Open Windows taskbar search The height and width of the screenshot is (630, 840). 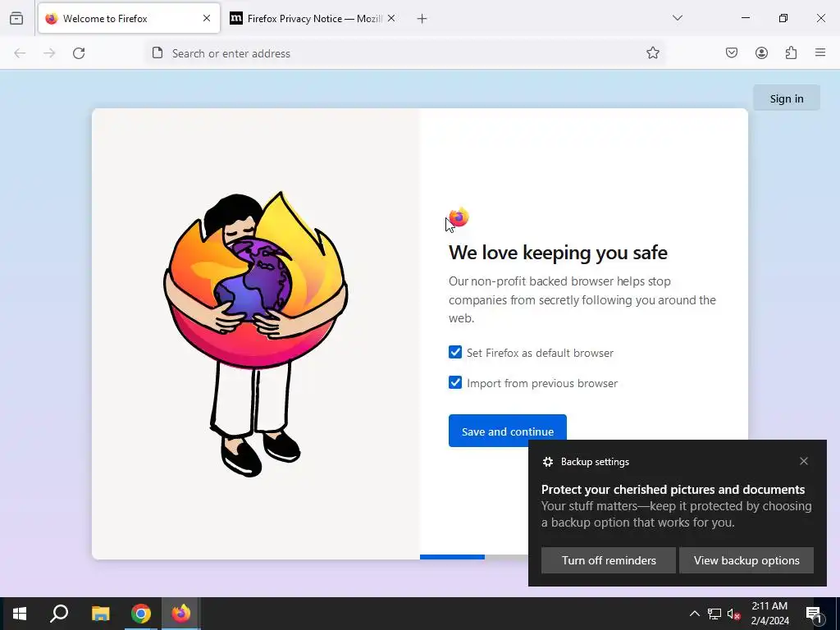[59, 614]
